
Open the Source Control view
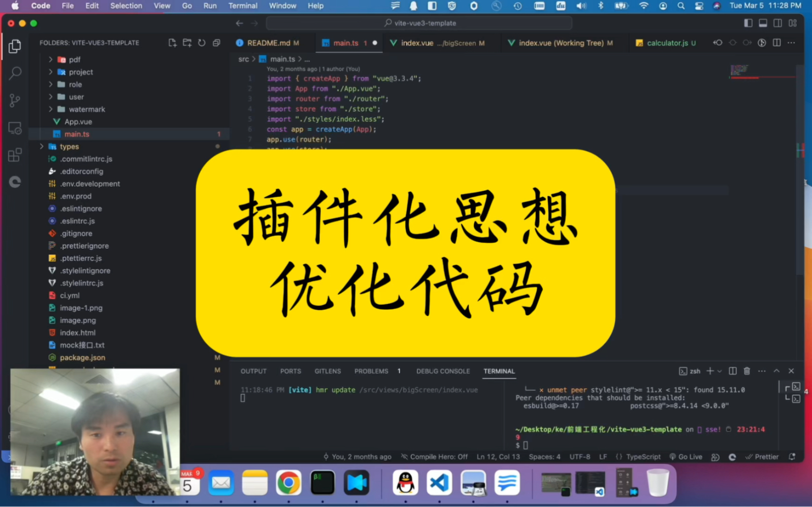click(15, 100)
